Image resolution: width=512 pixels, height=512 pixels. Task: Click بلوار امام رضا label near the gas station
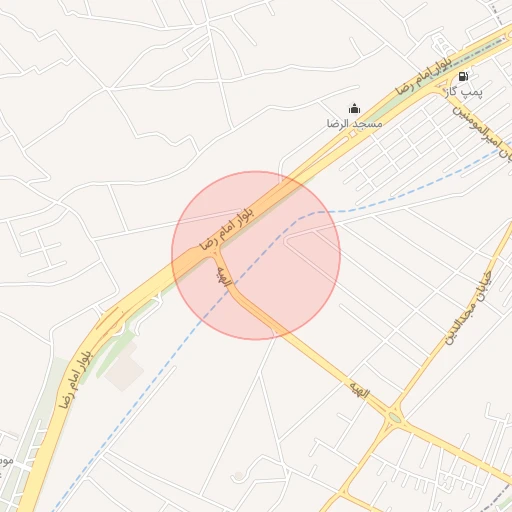tap(423, 75)
